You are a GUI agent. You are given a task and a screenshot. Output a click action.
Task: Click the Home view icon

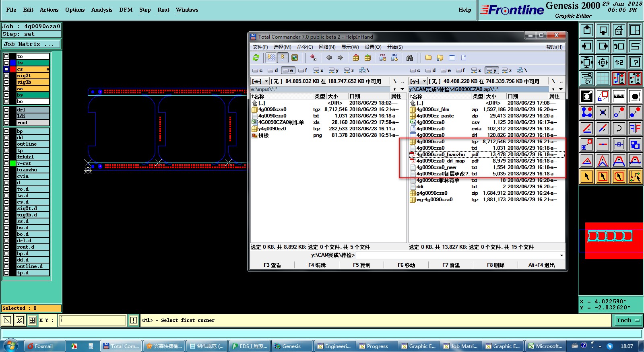click(x=619, y=30)
